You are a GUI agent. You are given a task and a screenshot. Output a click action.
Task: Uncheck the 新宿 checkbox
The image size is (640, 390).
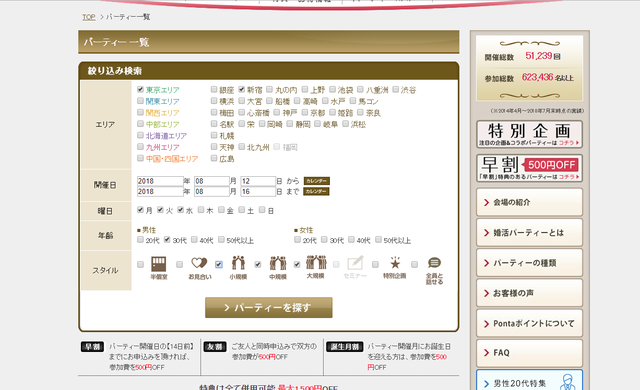coord(242,89)
